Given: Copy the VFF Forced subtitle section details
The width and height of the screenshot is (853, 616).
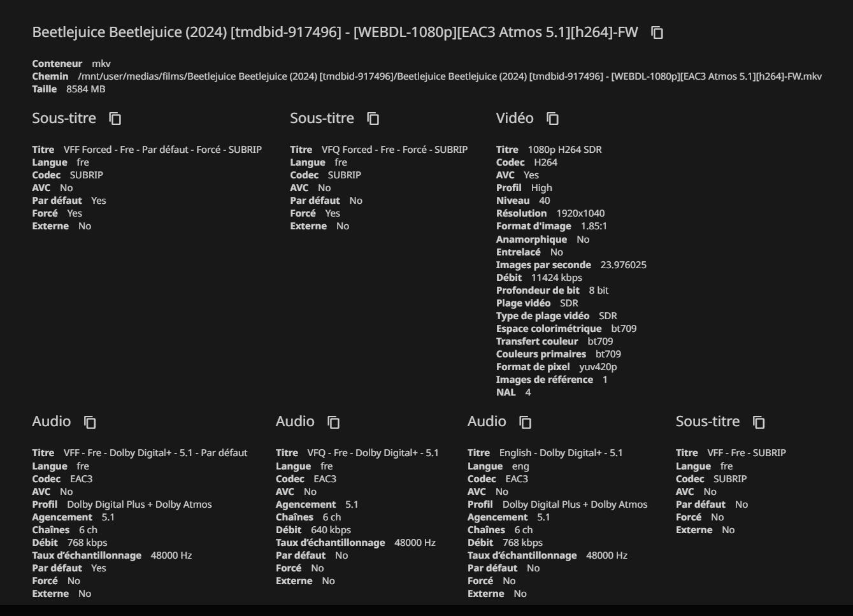Looking at the screenshot, I should click(114, 118).
